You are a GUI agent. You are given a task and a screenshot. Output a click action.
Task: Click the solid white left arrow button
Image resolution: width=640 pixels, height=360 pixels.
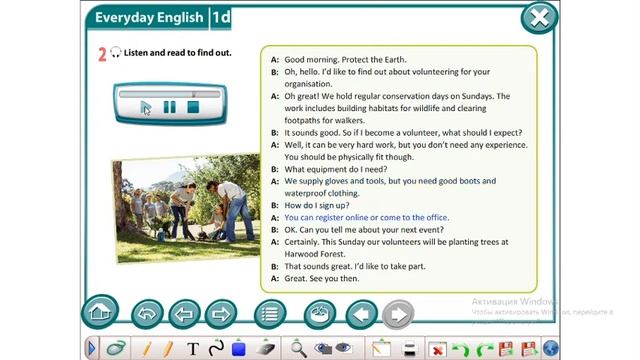[x=362, y=314]
